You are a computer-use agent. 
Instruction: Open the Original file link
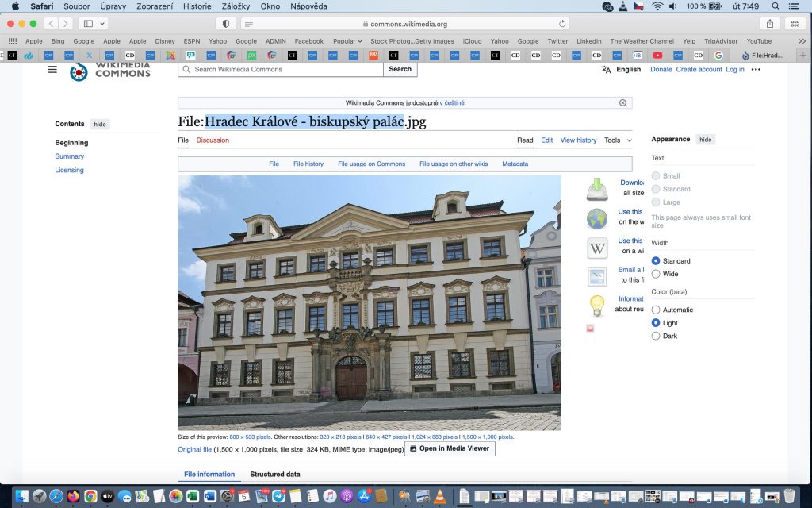pos(194,449)
